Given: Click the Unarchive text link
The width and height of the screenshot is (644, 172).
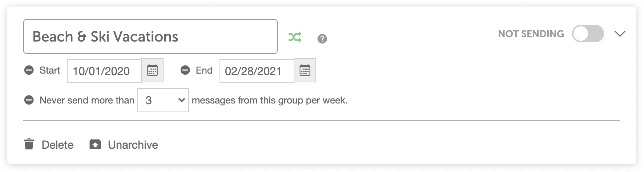Looking at the screenshot, I should 133,145.
